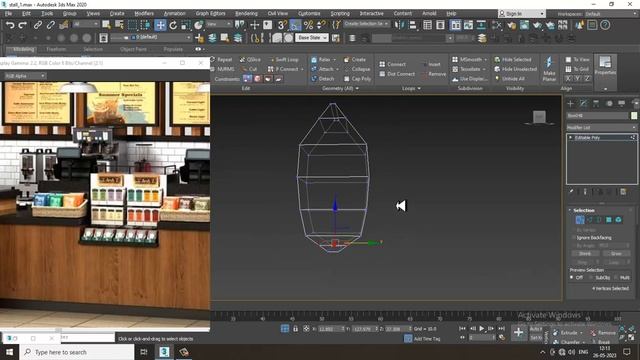Viewport: 640px width, 360px height.
Task: Click the Grow selection button
Action: pyautogui.click(x=616, y=253)
